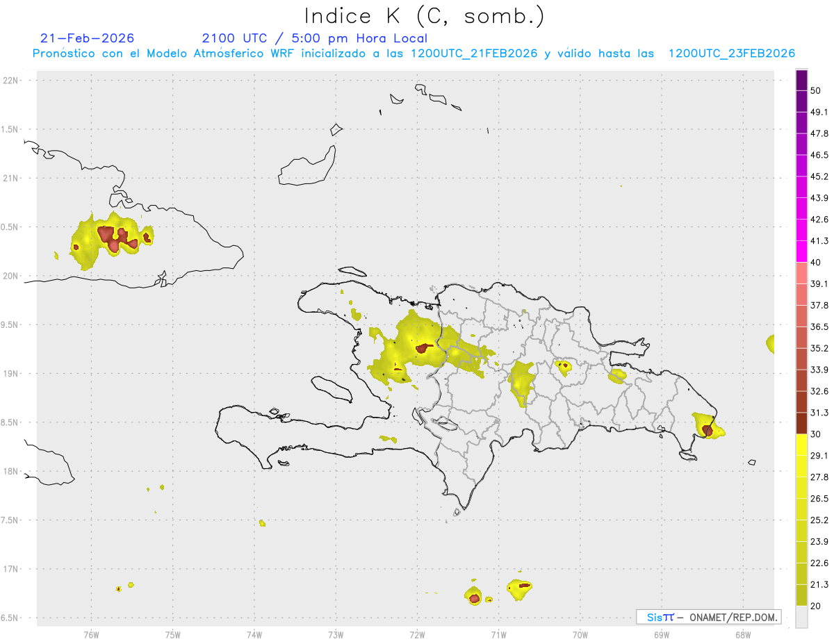Click the "49.1" colorbar label

819,113
